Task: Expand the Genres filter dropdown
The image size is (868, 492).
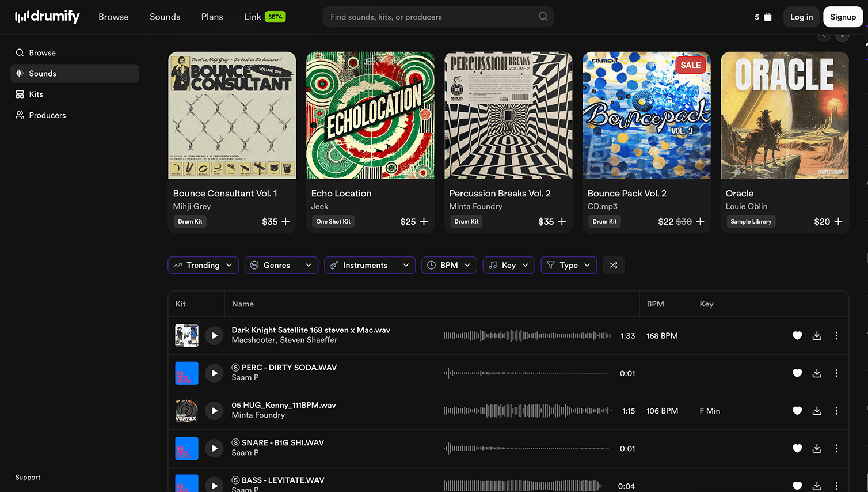Action: coord(281,265)
